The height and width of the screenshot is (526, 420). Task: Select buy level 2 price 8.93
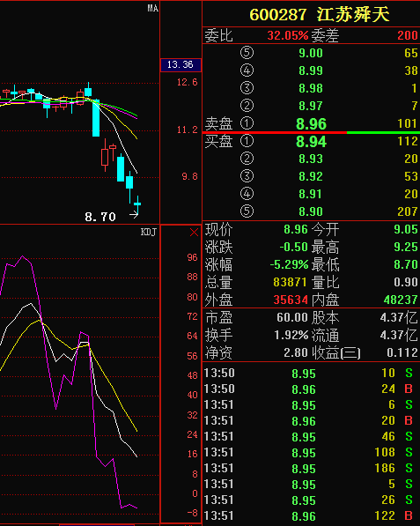click(x=311, y=159)
